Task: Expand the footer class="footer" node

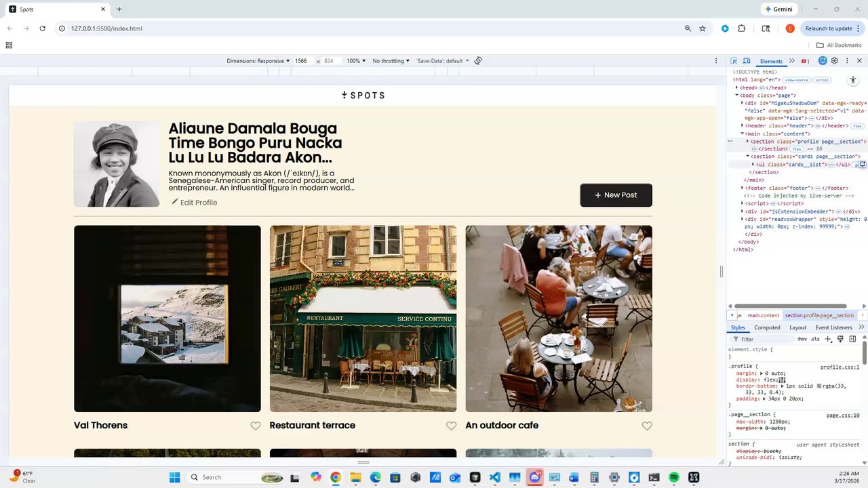Action: pos(743,188)
